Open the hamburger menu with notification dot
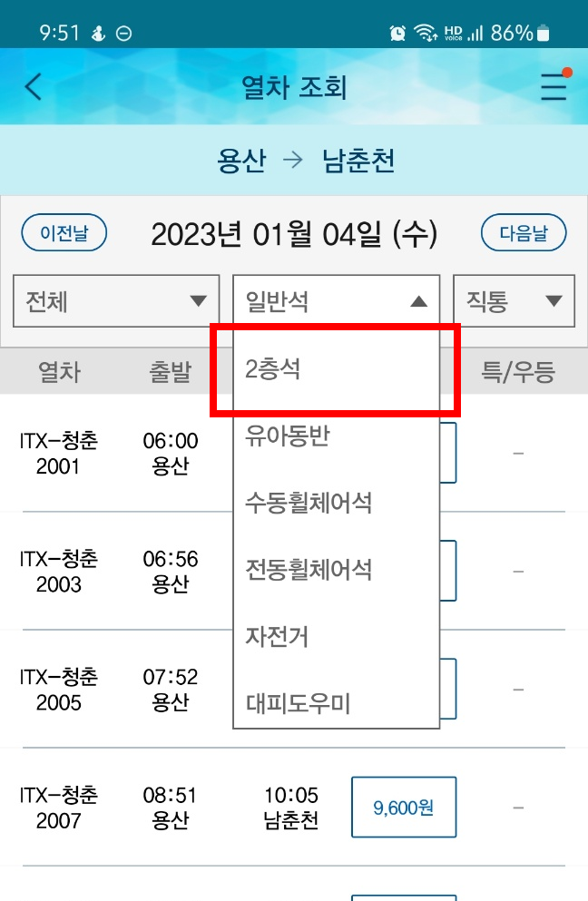 coord(552,86)
